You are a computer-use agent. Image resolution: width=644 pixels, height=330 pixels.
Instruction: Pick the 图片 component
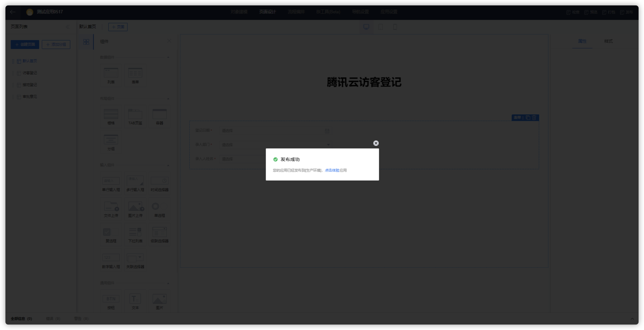point(160,301)
